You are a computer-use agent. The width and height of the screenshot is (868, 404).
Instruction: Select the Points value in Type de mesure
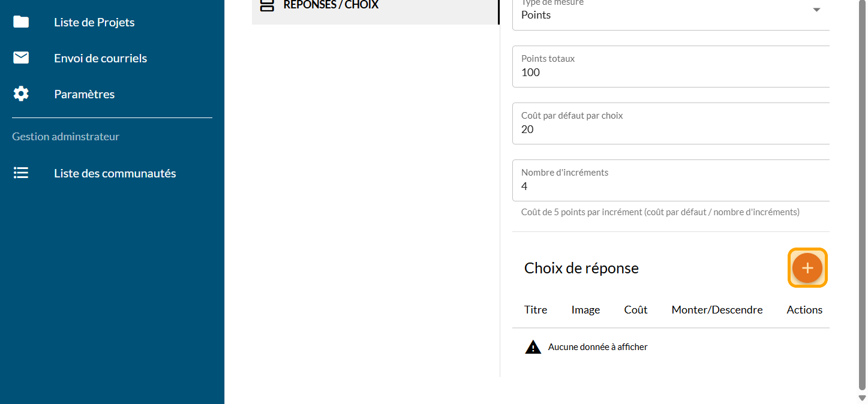(536, 15)
